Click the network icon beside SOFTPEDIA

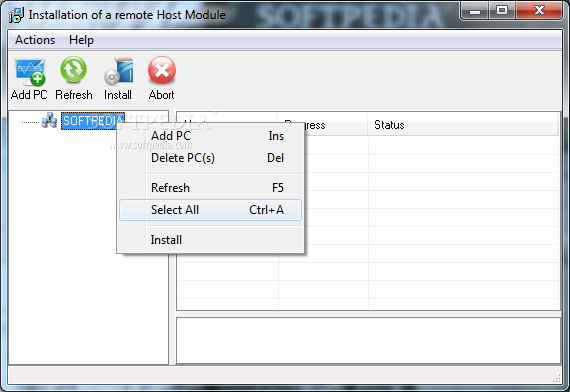49,120
